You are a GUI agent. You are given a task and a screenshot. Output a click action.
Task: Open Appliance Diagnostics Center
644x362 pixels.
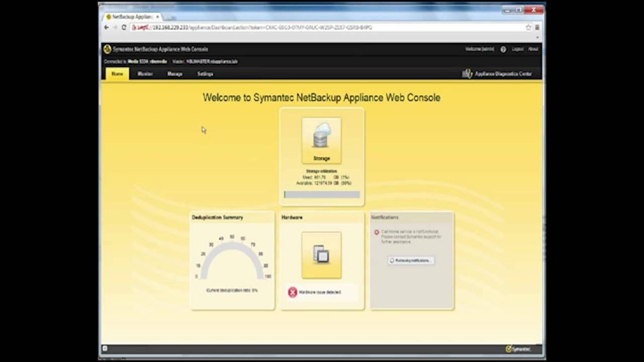point(497,74)
